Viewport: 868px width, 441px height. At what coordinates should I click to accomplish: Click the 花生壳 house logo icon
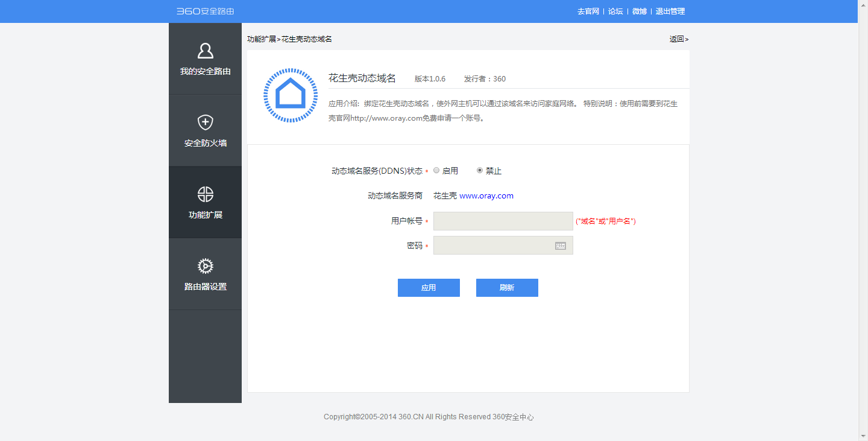tap(290, 95)
